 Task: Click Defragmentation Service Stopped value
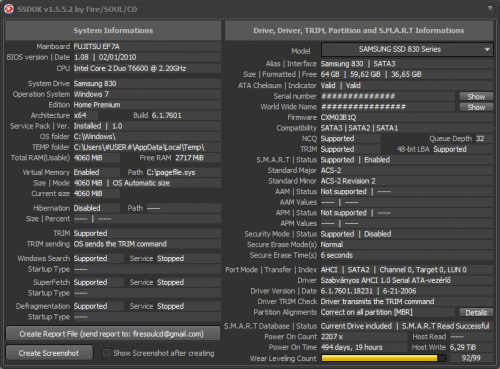(170, 306)
